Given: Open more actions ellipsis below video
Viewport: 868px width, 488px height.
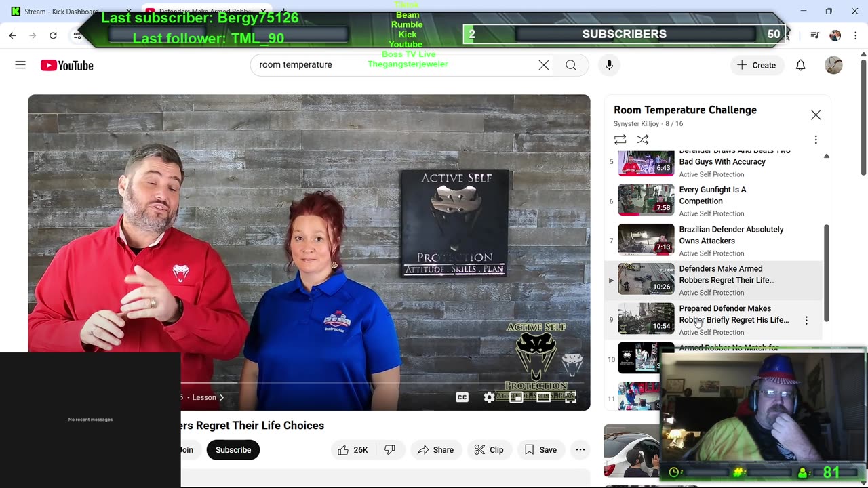Looking at the screenshot, I should coord(580,450).
